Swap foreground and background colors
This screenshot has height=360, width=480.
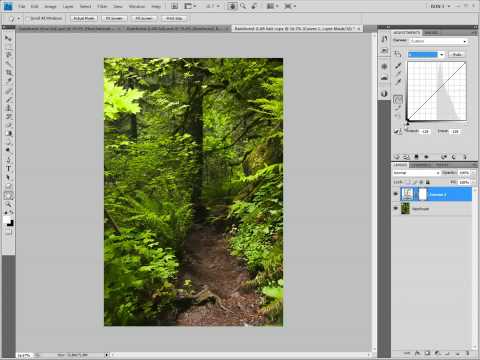pyautogui.click(x=10, y=212)
